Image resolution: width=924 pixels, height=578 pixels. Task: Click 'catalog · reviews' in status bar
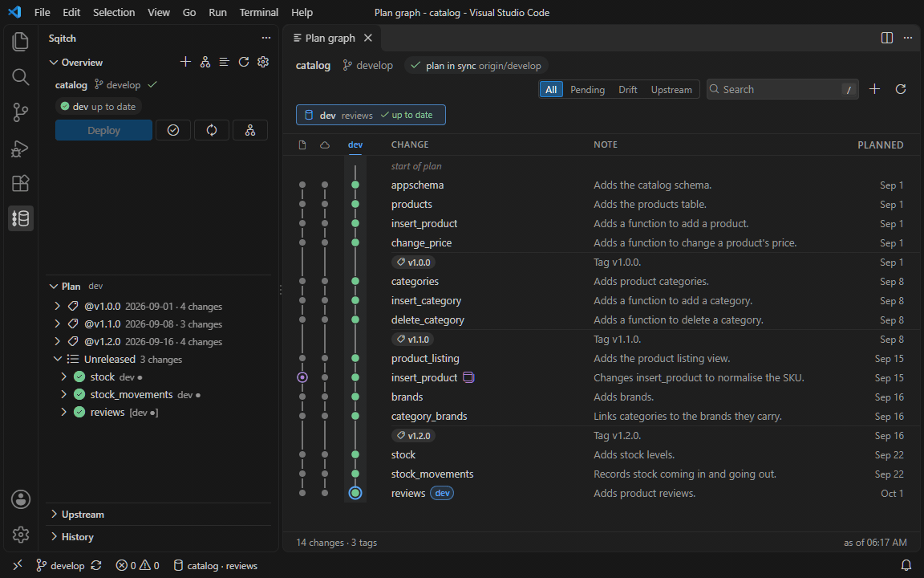(x=216, y=566)
